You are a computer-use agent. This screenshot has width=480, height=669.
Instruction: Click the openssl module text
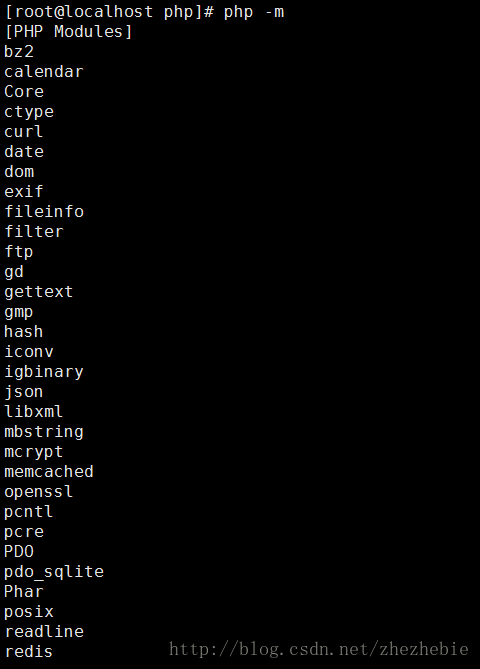[x=38, y=492]
